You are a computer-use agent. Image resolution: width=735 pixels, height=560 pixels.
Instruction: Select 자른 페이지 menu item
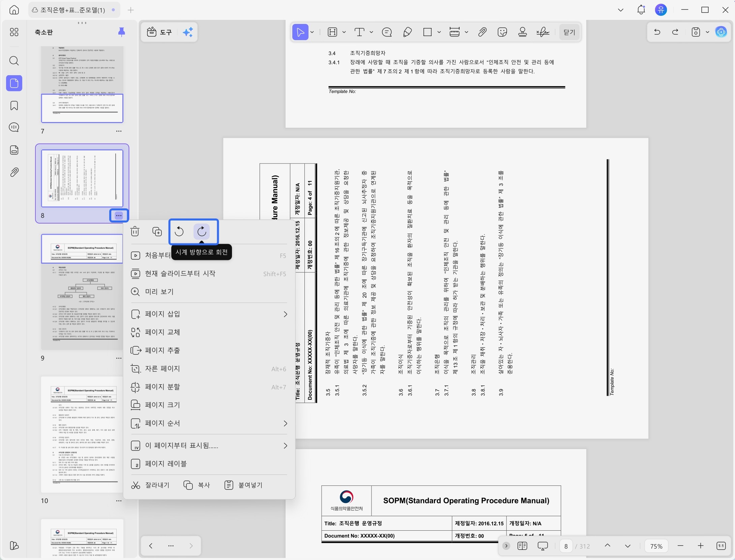[209, 369]
